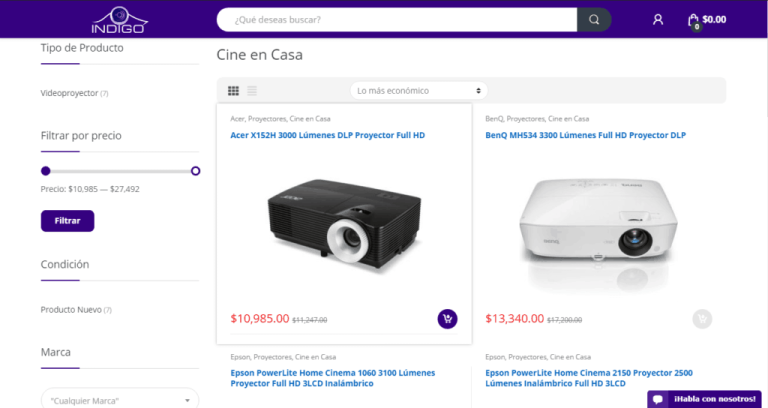Click the maximum price slider handle
This screenshot has height=408, width=768.
coord(195,171)
